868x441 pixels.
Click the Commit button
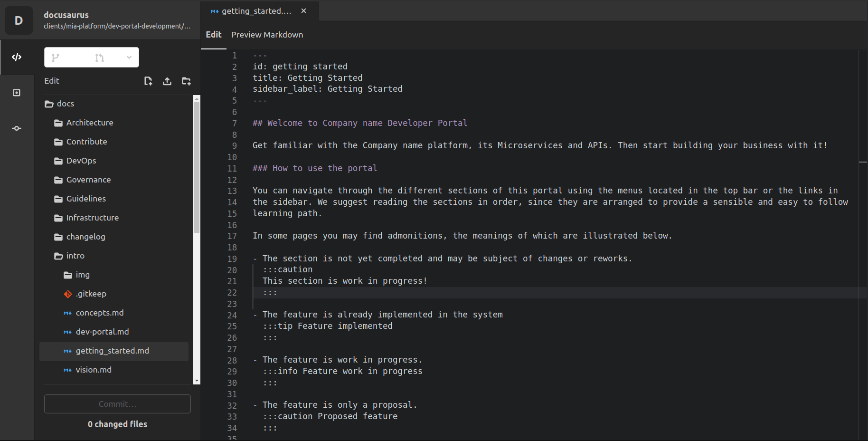117,404
